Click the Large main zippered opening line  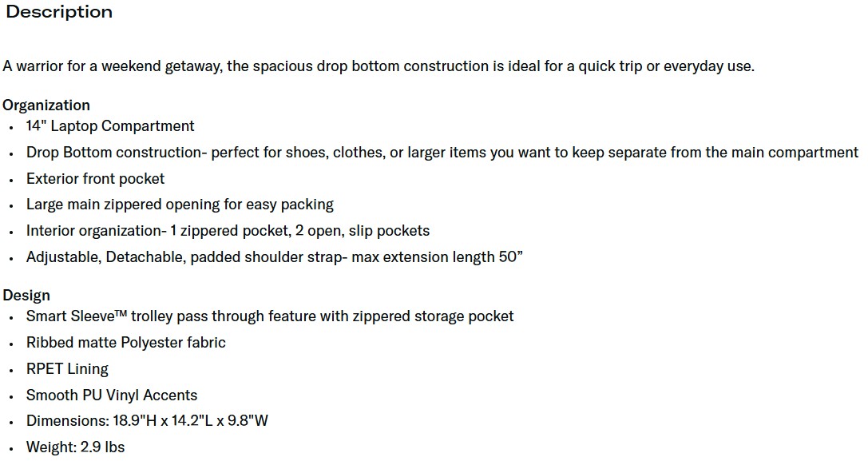point(180,205)
